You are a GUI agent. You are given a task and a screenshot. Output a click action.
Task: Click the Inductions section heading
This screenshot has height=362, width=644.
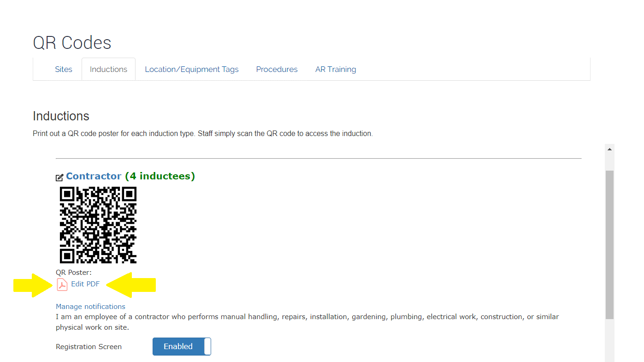(61, 116)
